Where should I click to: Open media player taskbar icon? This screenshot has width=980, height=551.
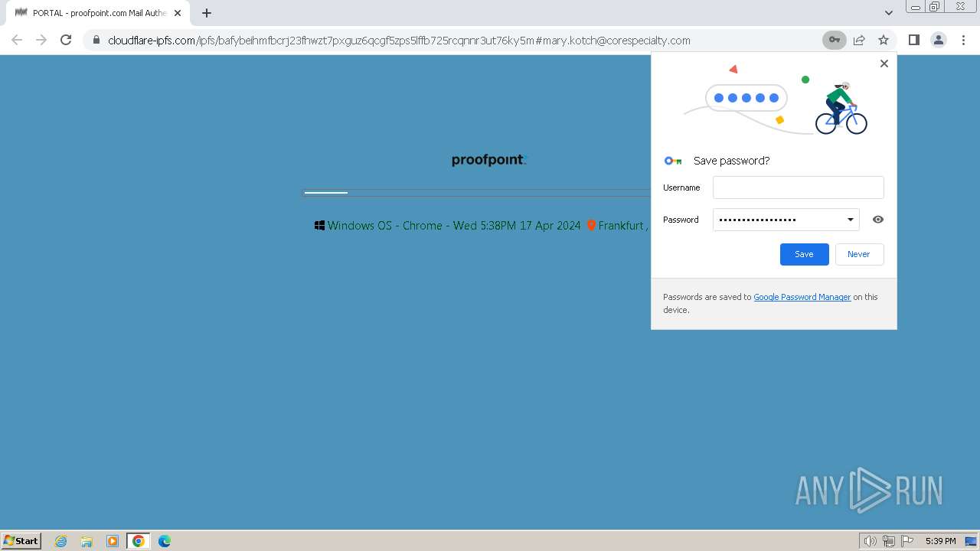[x=113, y=541]
